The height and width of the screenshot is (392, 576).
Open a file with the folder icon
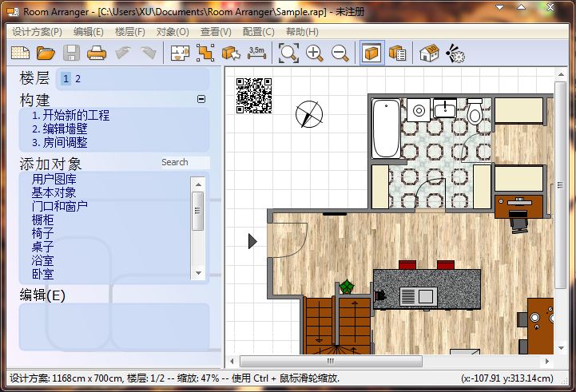click(x=46, y=53)
